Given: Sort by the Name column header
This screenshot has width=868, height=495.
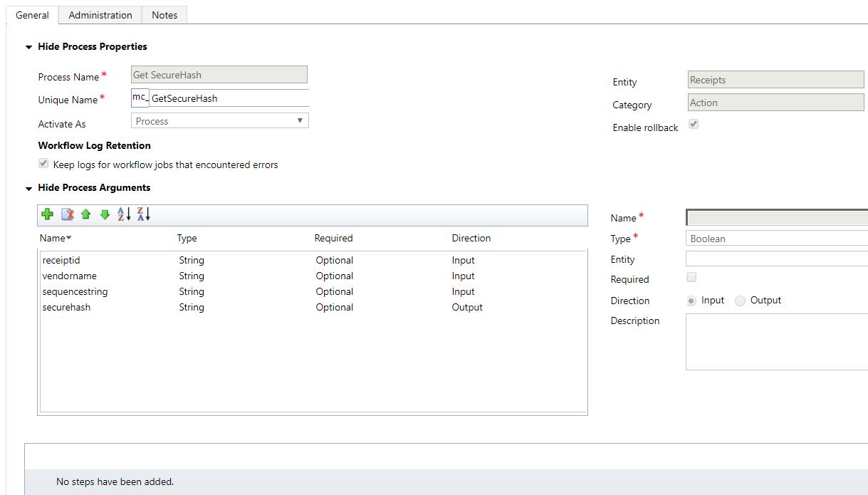Looking at the screenshot, I should [x=53, y=238].
